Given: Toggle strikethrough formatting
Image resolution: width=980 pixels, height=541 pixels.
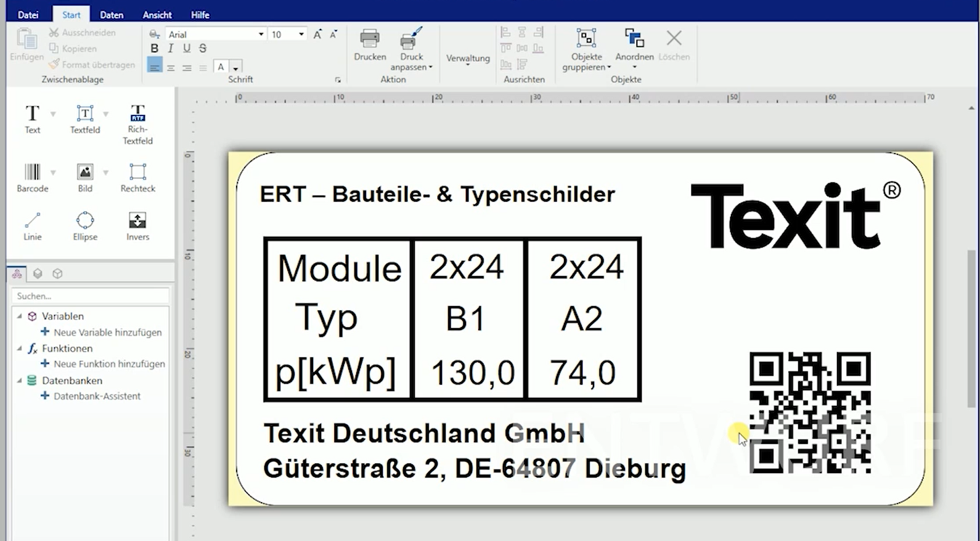Looking at the screenshot, I should [203, 48].
